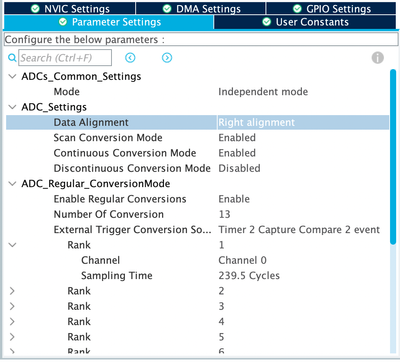Screen dimensions: 400x362
Task: Click the green check icon on Parameter Settings tab
Action: (x=63, y=22)
